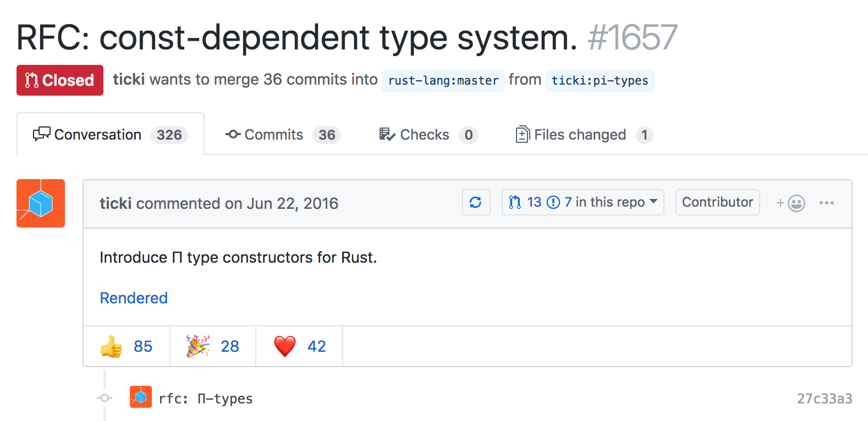Click the small avatar beside rfc commit
The height and width of the screenshot is (421, 868).
141,397
